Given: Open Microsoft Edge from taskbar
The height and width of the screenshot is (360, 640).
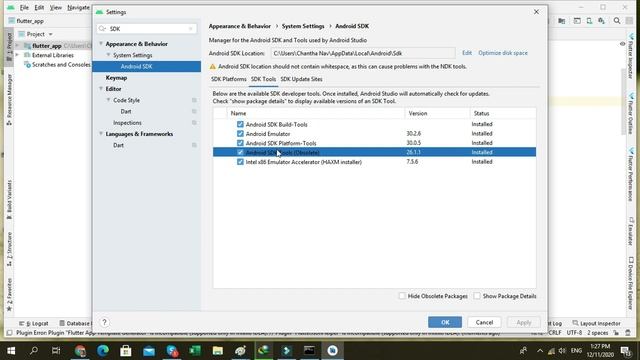Looking at the screenshot, I should [x=103, y=351].
